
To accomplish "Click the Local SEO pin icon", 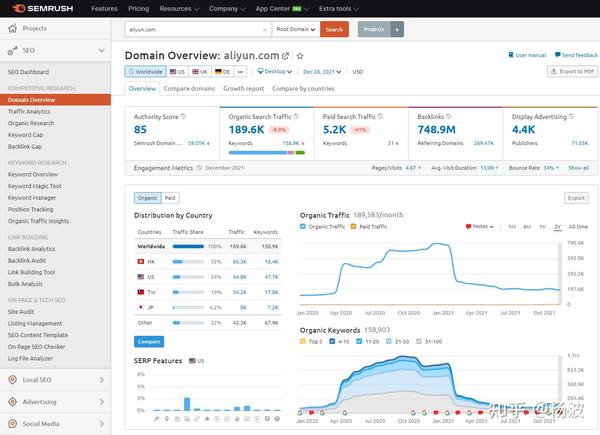I will 13,380.
